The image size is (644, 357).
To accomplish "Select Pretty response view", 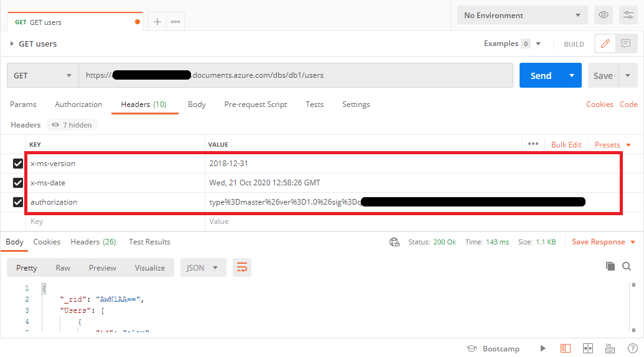I will tap(27, 267).
